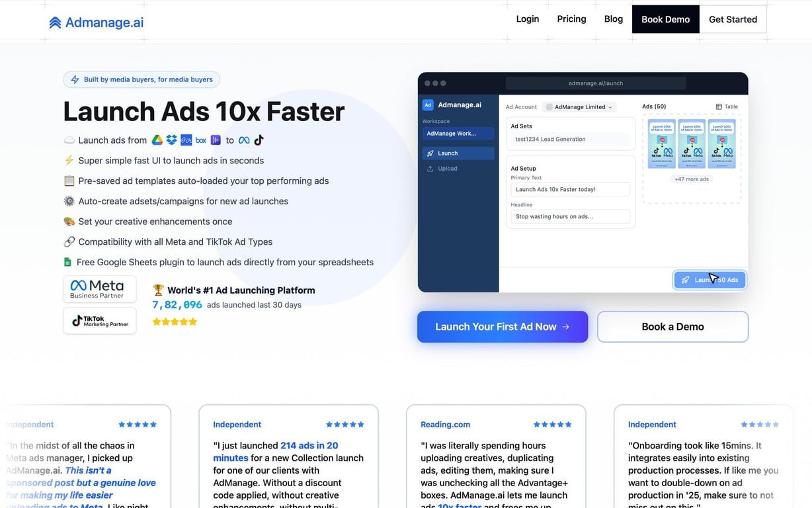Viewport: 812px width, 508px height.
Task: Click the Book a Demo button
Action: [672, 327]
